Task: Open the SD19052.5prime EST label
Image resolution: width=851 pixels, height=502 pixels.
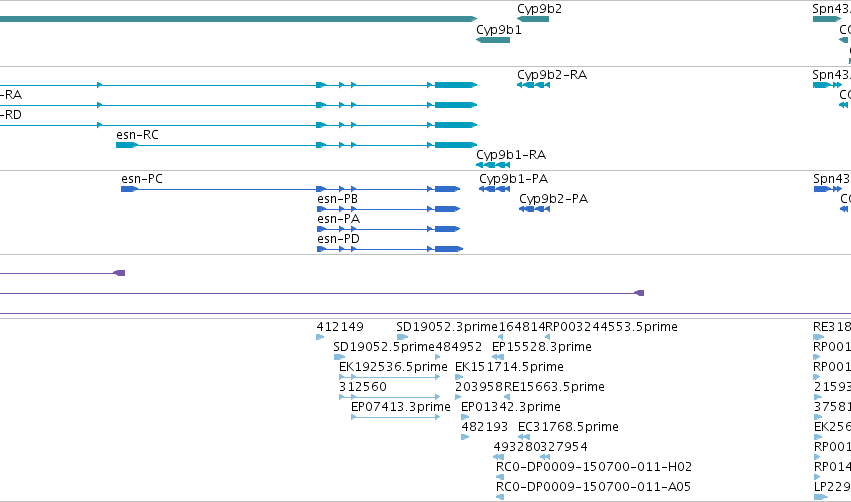Action: 384,347
